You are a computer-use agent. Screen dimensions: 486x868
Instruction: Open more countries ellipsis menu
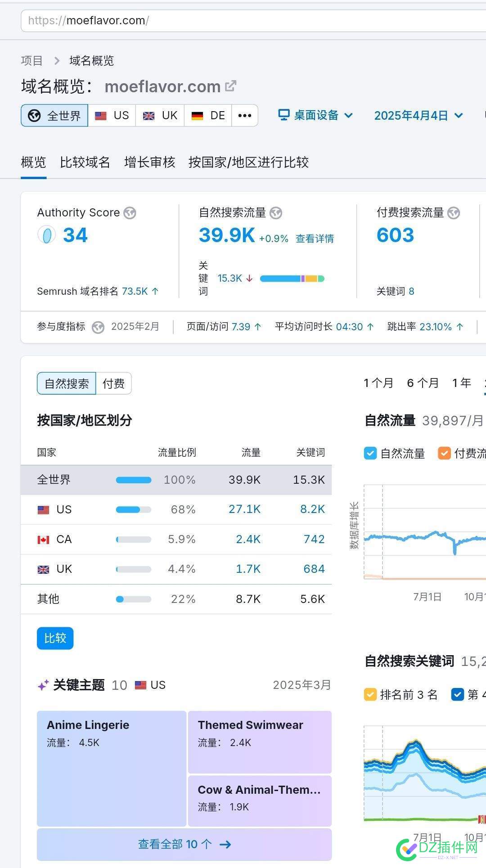click(245, 116)
